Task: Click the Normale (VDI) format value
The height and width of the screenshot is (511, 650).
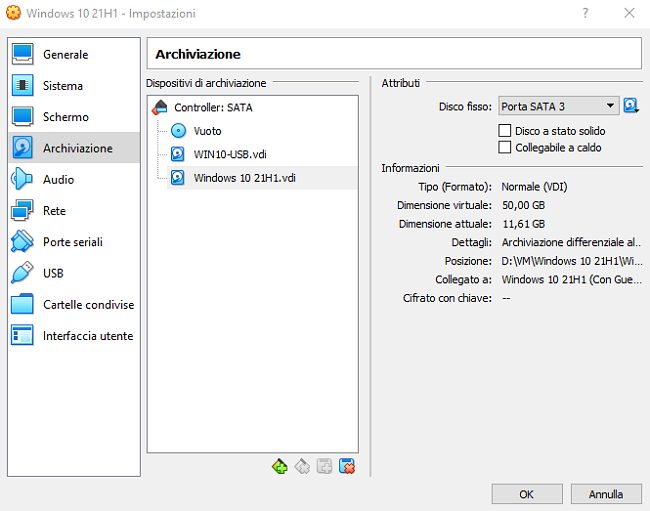Action: (x=534, y=187)
